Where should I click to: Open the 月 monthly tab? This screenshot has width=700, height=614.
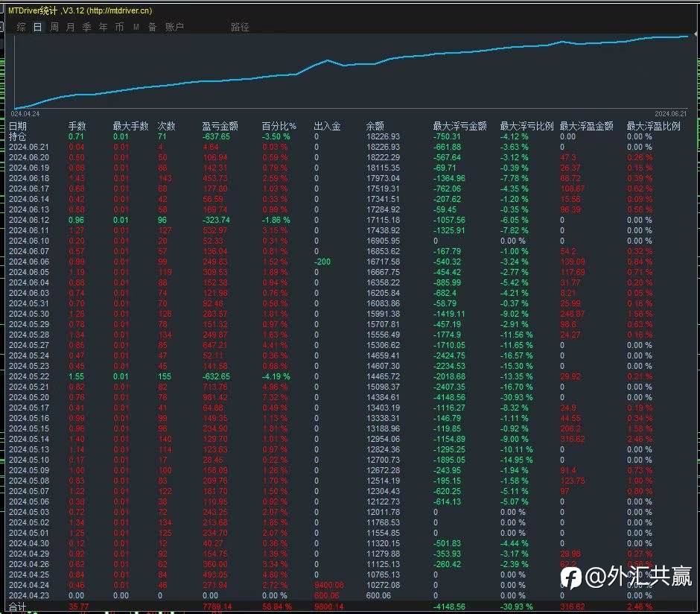pos(70,28)
